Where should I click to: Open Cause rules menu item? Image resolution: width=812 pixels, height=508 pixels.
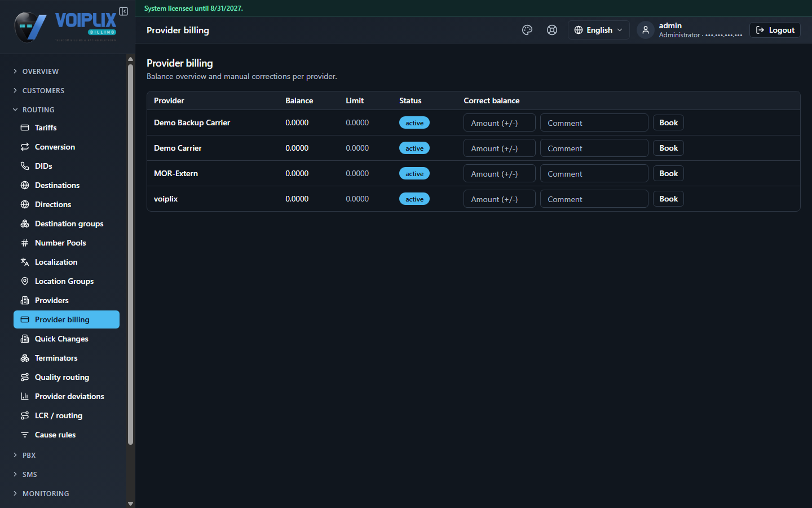67,435
